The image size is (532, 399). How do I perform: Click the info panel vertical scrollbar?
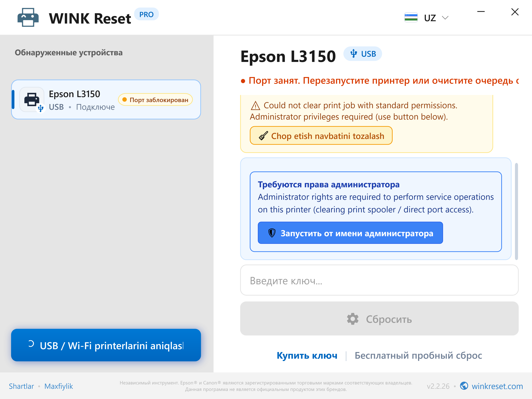(516, 211)
